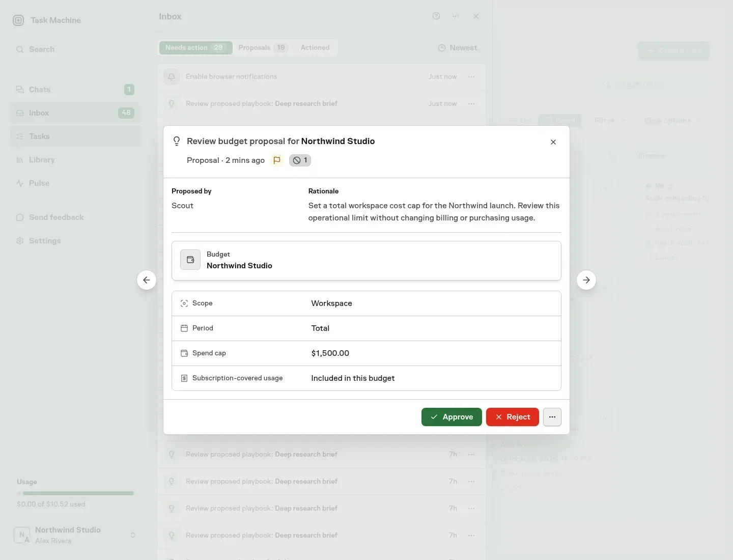Viewport: 733px width, 560px height.
Task: Open View options dropdown
Action: [672, 121]
